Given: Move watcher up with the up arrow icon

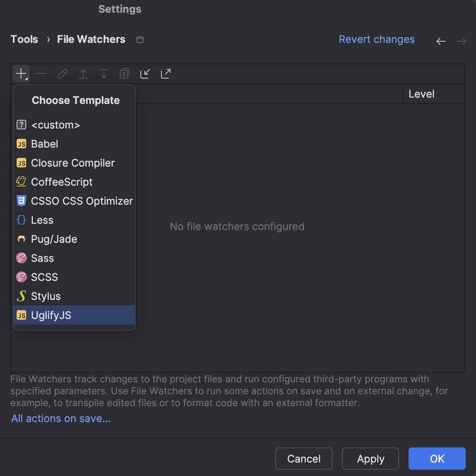Looking at the screenshot, I should point(83,73).
